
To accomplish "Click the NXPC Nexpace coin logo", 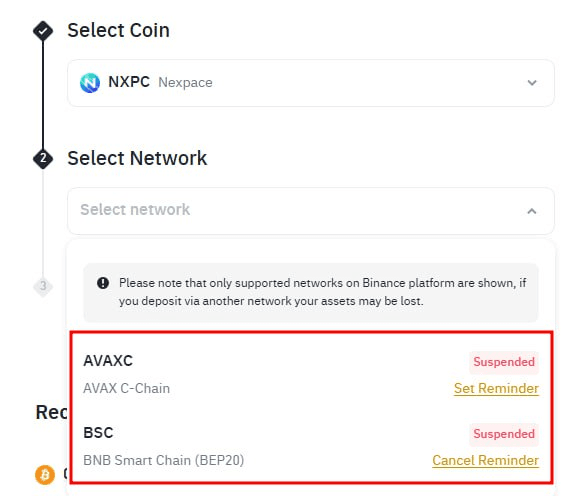I will (90, 83).
